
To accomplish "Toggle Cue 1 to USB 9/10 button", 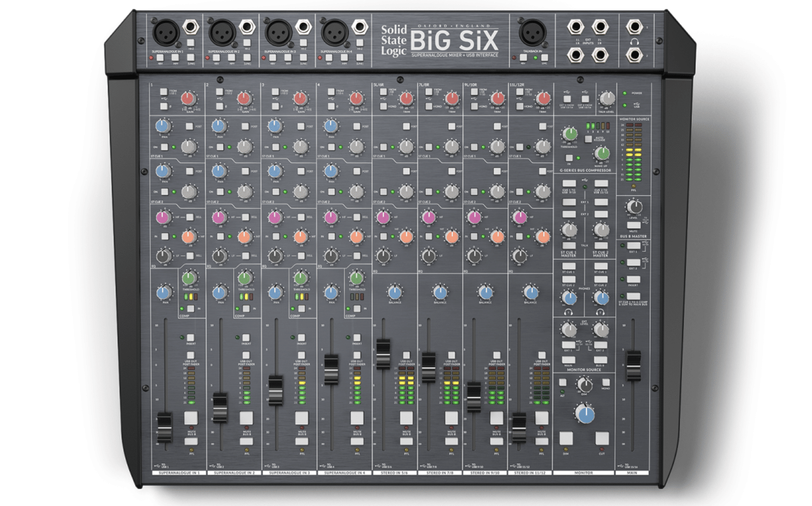I will tap(569, 183).
